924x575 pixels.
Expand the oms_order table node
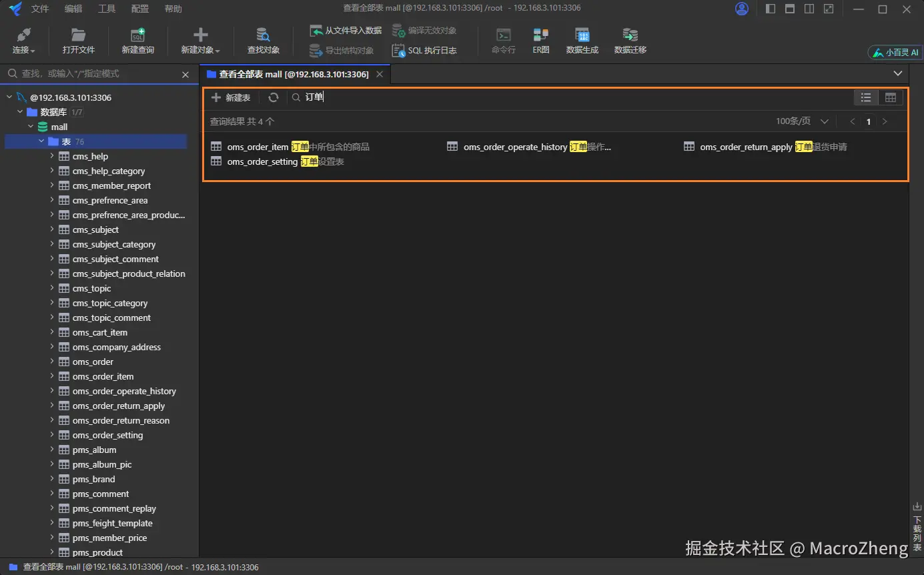pos(52,362)
